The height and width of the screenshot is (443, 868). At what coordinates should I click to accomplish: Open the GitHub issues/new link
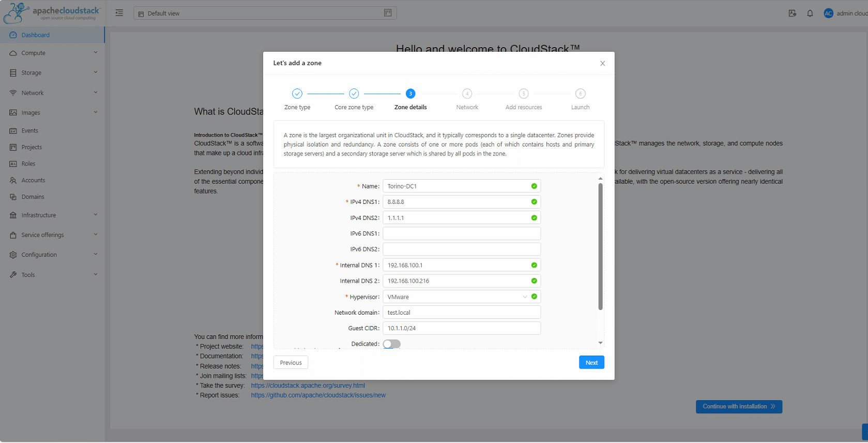tap(318, 395)
